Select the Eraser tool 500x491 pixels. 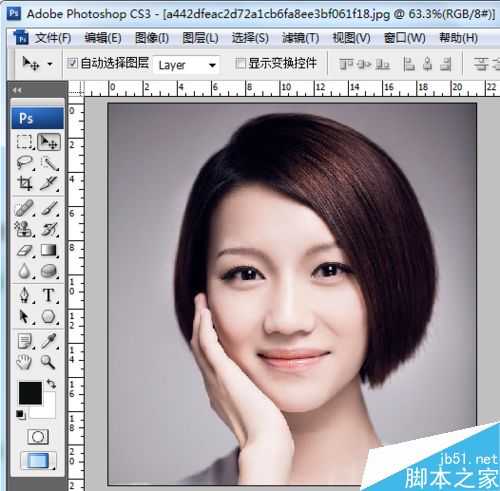tap(24, 250)
